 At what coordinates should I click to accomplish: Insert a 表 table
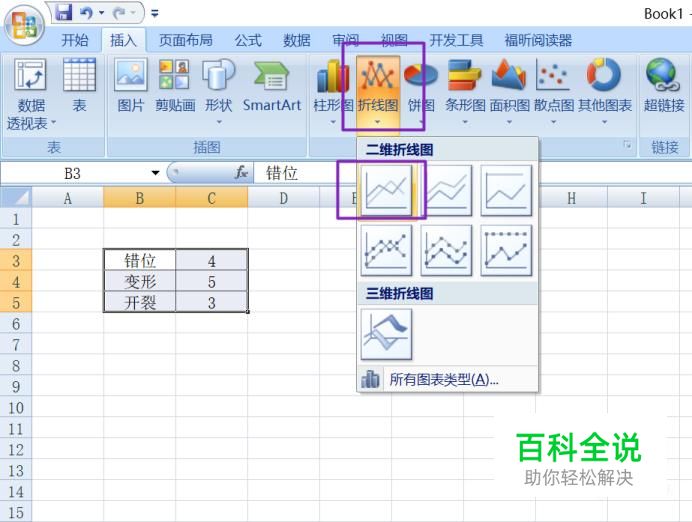(x=79, y=86)
